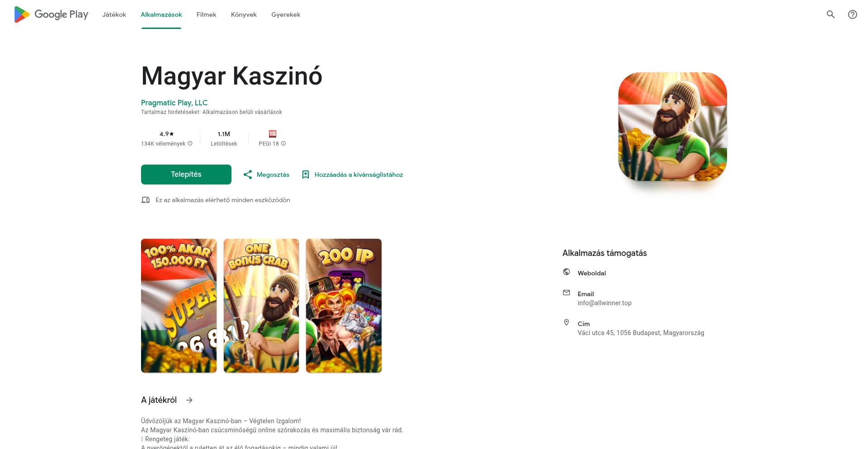Open the Pragmatic Play, LLC developer link
Viewport: 868px width, 449px height.
(174, 103)
